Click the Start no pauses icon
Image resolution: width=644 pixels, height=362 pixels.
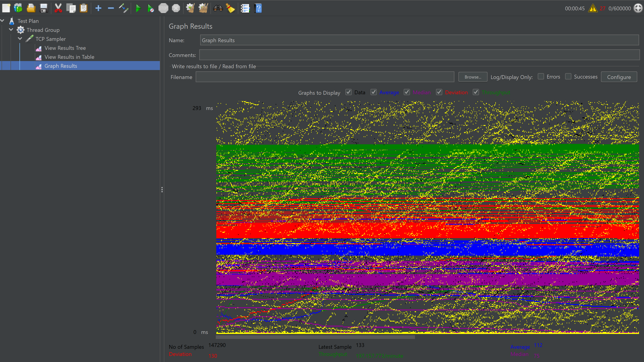click(150, 8)
